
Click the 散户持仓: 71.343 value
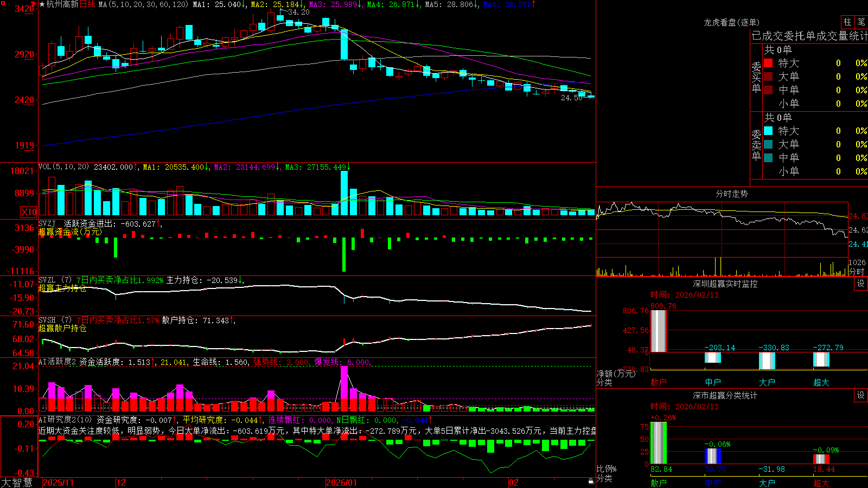point(195,320)
